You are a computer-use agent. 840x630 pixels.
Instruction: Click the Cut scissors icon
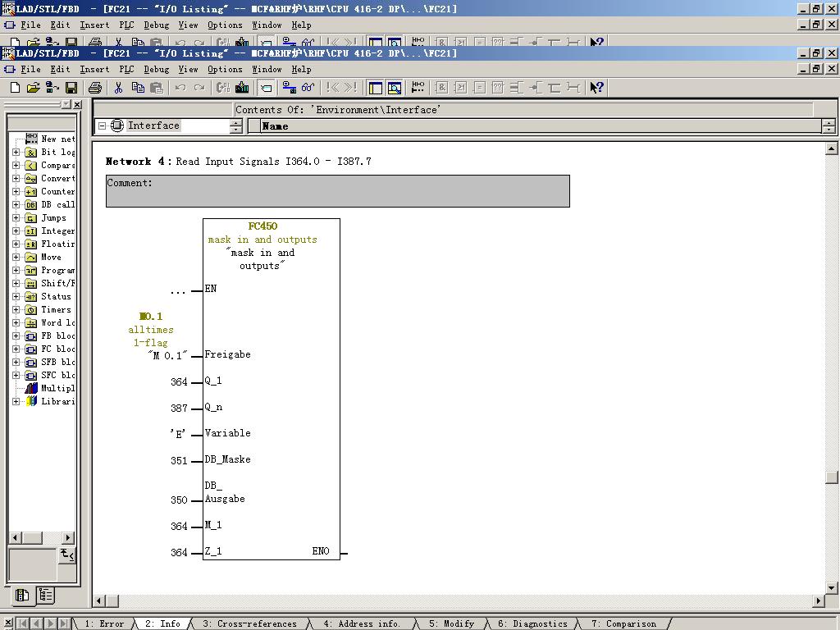(118, 87)
